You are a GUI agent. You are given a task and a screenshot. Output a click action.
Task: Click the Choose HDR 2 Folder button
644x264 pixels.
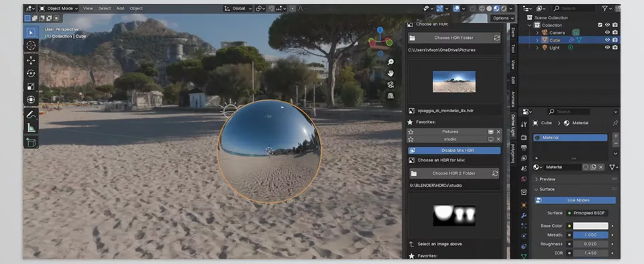(x=454, y=173)
